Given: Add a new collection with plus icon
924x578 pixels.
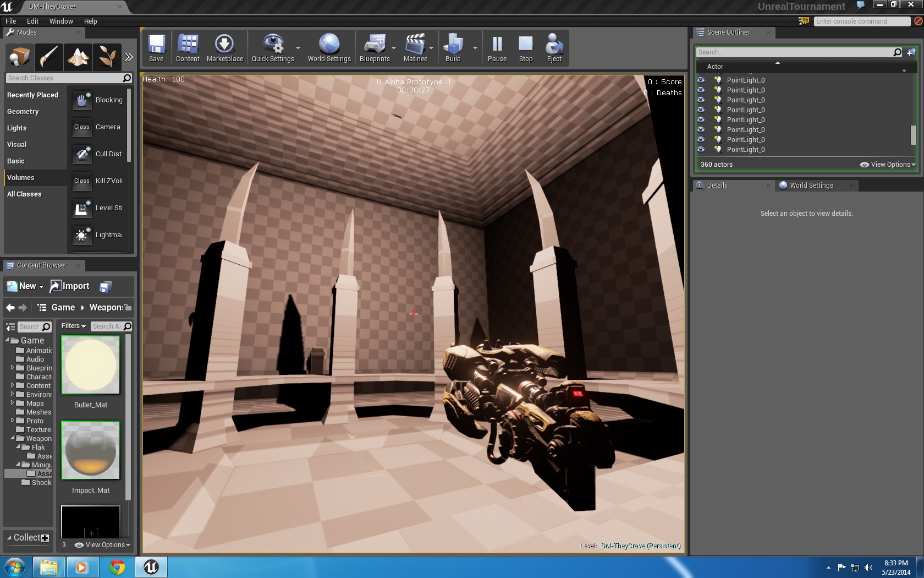Looking at the screenshot, I should click(45, 538).
